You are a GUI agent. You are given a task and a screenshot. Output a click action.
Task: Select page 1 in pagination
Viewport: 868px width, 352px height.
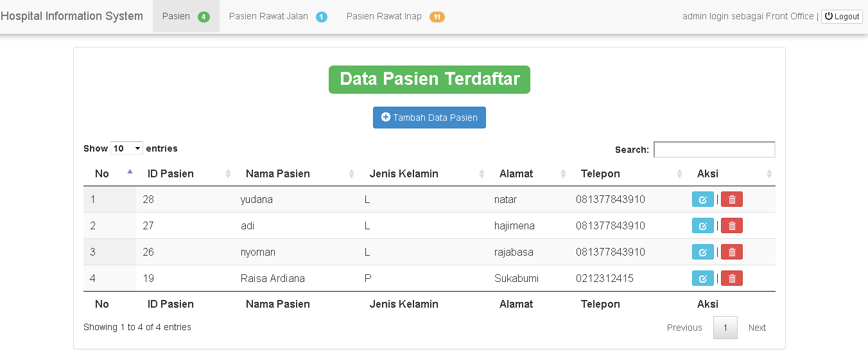(725, 328)
